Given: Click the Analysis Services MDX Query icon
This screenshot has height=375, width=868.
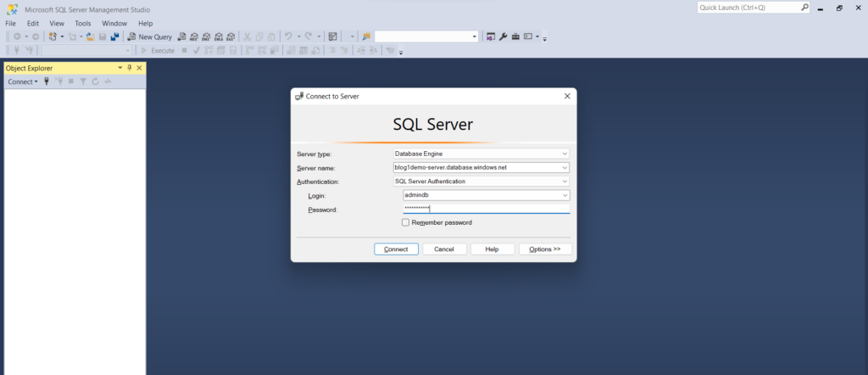Looking at the screenshot, I should pos(194,37).
